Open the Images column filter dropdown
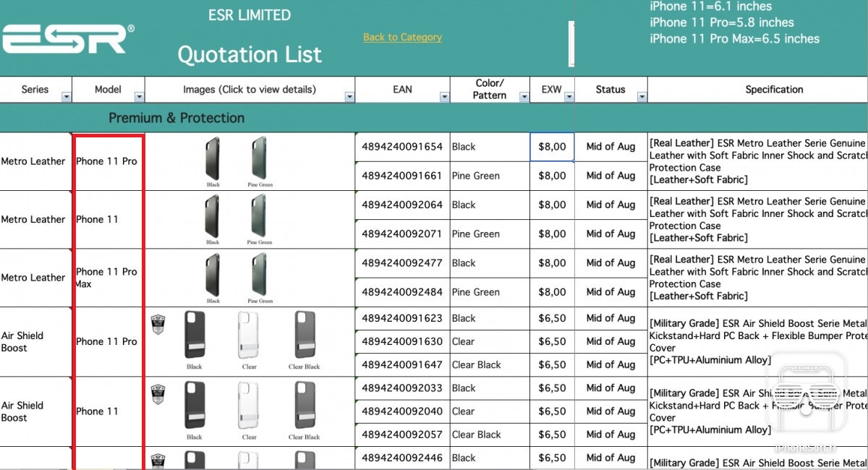The width and height of the screenshot is (868, 470). (349, 96)
